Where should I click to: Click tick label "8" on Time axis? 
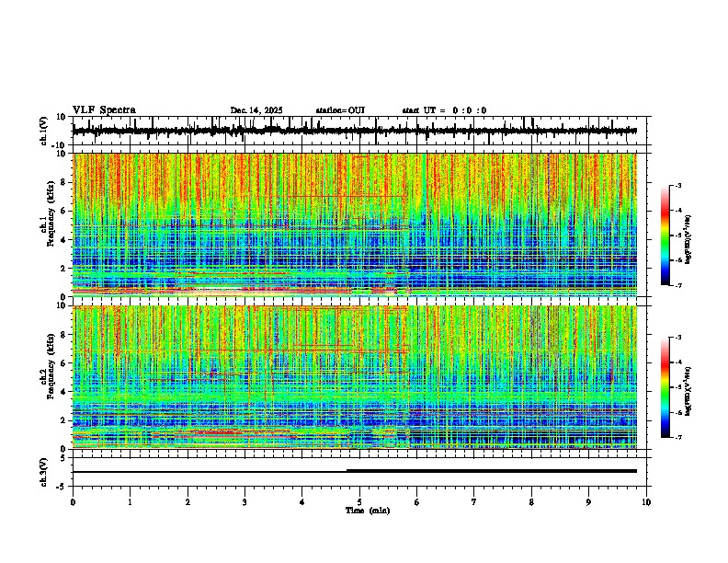pyautogui.click(x=531, y=502)
